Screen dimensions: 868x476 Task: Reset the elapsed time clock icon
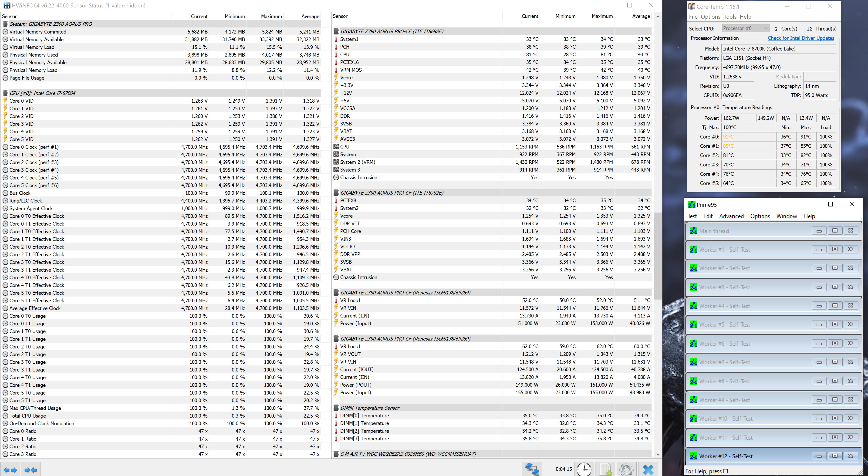(584, 469)
